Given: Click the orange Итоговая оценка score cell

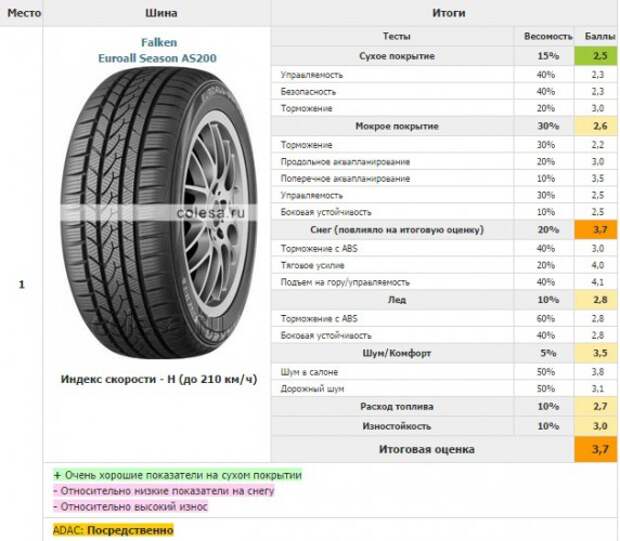Looking at the screenshot, I should 598,450.
